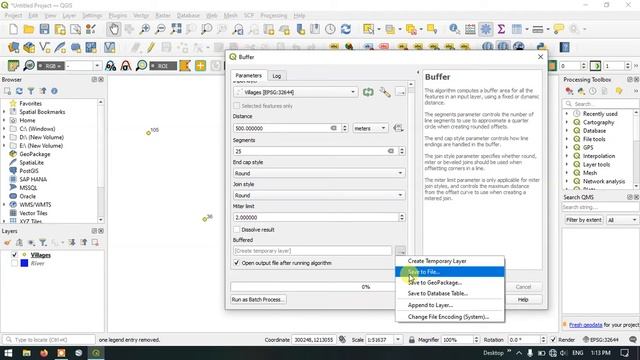Click the Refresh map icon
This screenshot has height=360, width=640.
(x=346, y=29)
